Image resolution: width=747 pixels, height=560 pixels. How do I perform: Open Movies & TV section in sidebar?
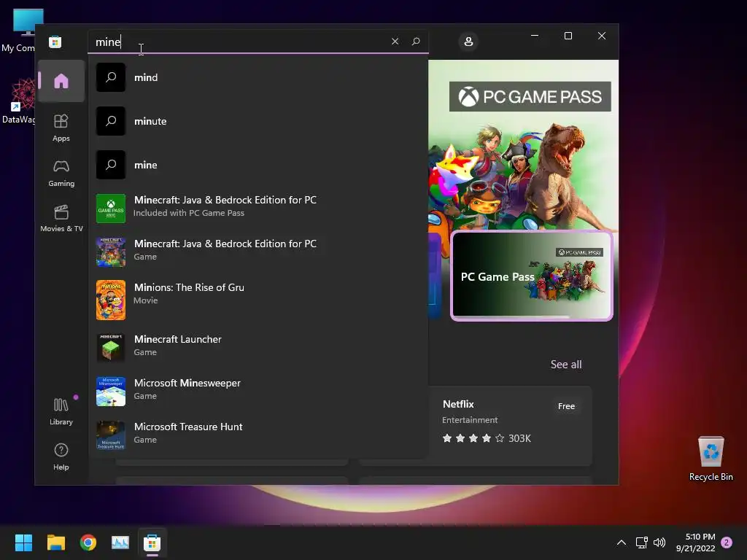coord(61,218)
